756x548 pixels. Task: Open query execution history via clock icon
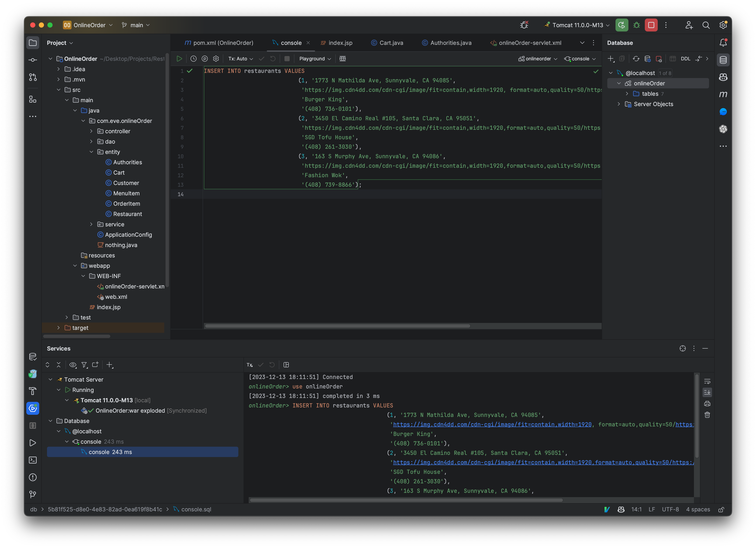tap(193, 59)
